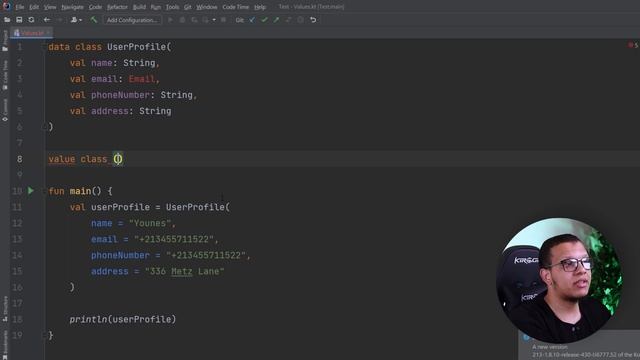
Task: Click the phoneNumber property on line 4
Action: pos(120,95)
